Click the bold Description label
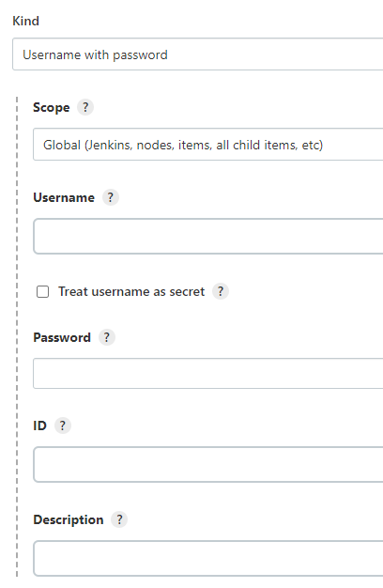Image resolution: width=383 pixels, height=588 pixels. point(69,520)
